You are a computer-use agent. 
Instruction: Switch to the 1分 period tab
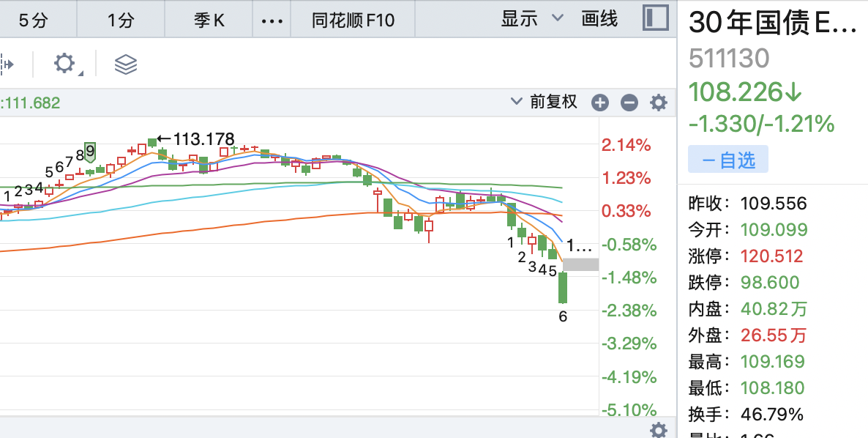pos(121,20)
